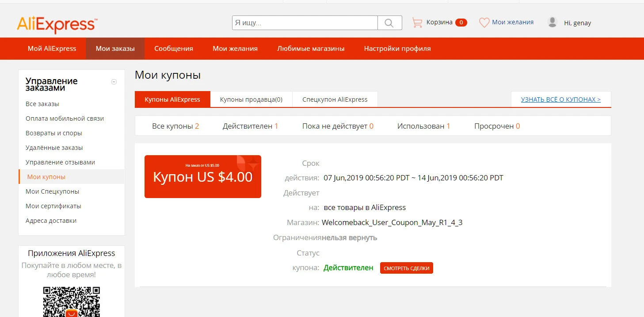Click the magnifier search icon button
The image size is (644, 317).
pyautogui.click(x=389, y=23)
